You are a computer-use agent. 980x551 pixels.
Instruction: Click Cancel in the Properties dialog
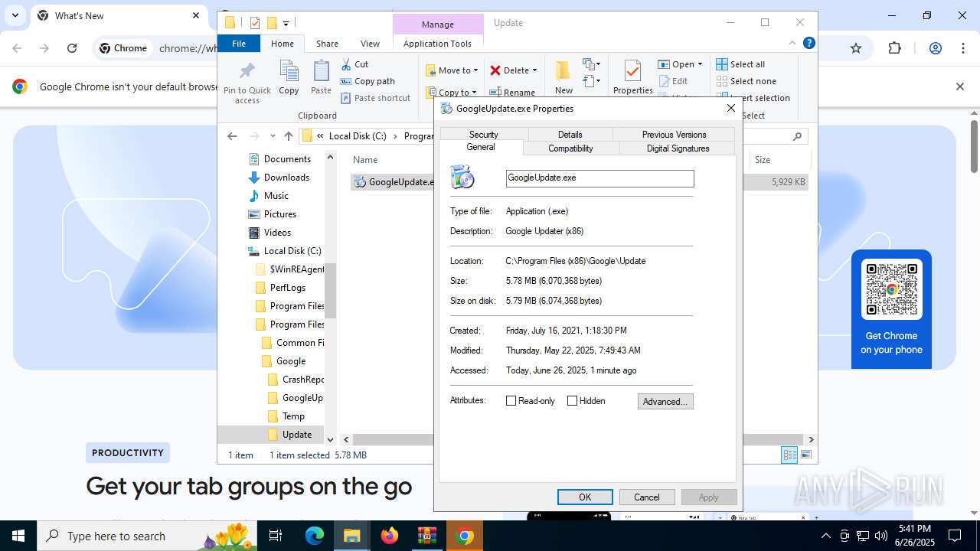click(647, 497)
